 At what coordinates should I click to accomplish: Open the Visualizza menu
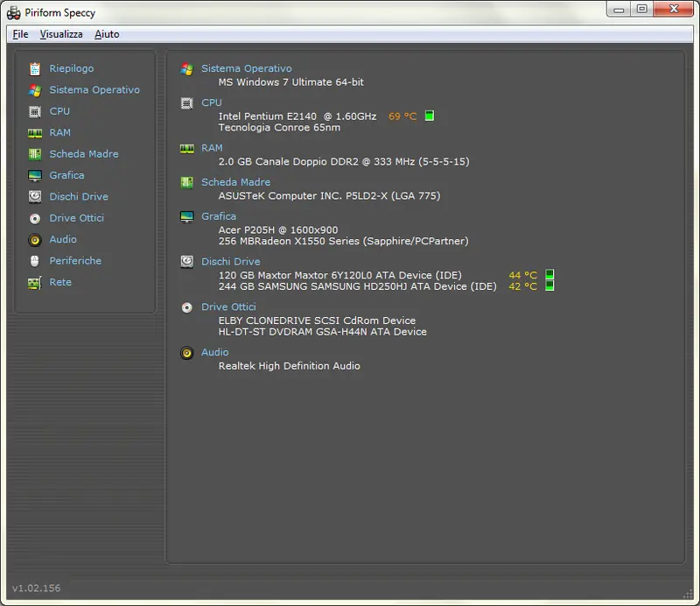click(x=61, y=34)
